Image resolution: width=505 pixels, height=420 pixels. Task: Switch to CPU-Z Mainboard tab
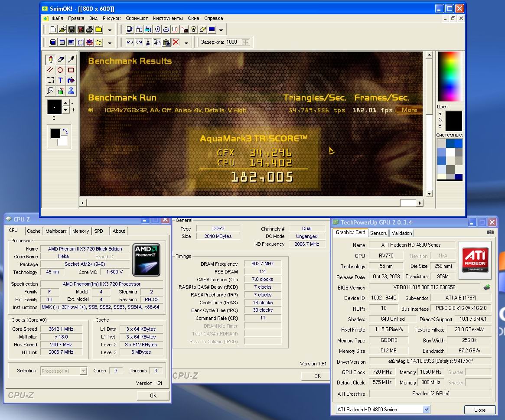pyautogui.click(x=56, y=231)
